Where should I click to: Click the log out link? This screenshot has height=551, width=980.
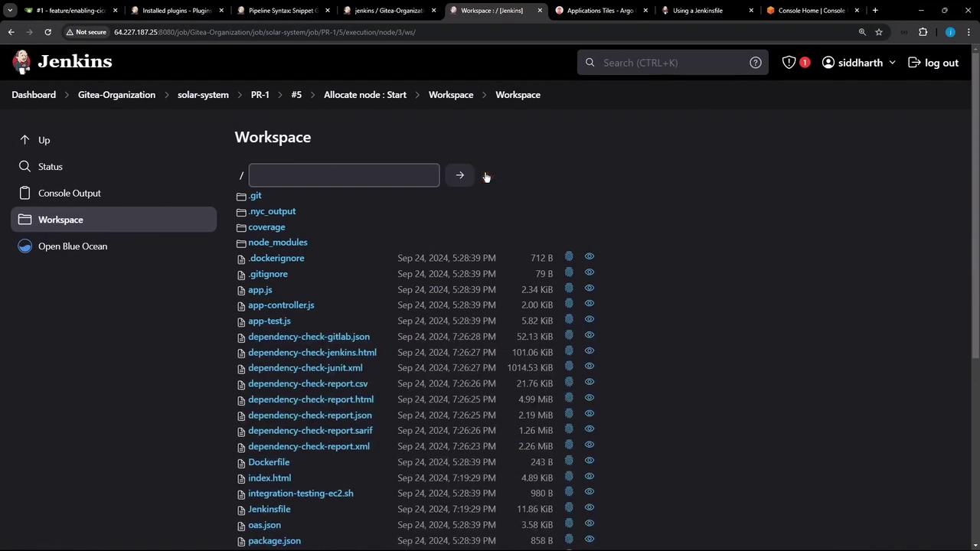pos(933,63)
